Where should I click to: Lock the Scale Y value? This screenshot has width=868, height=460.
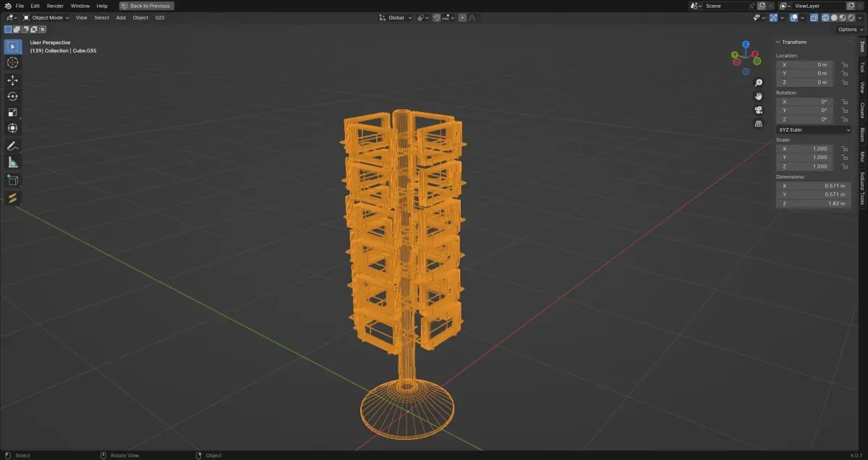coord(845,157)
